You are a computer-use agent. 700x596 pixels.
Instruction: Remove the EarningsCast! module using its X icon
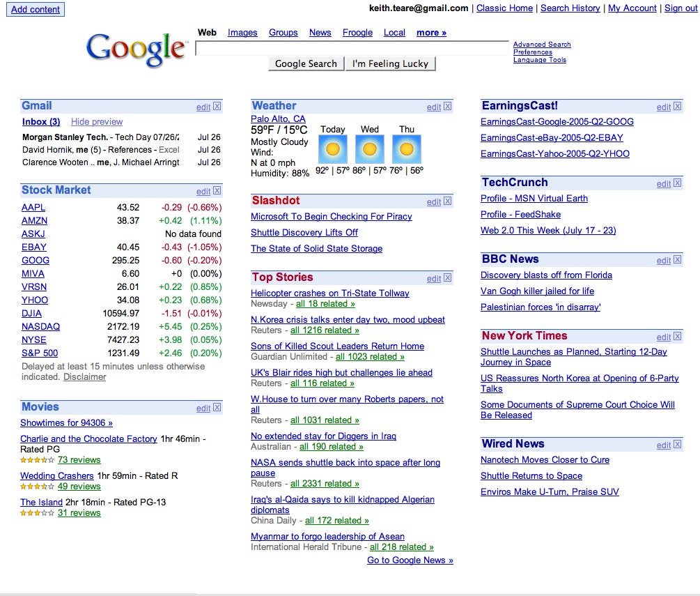(678, 107)
